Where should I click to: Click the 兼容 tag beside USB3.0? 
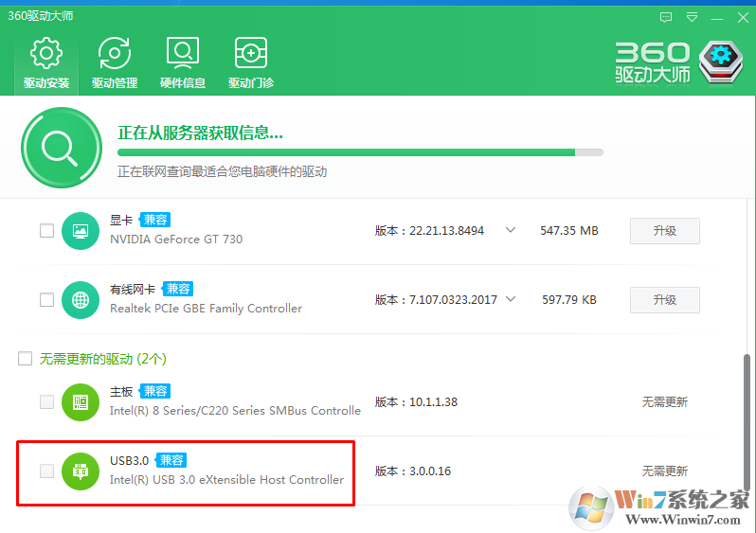(171, 460)
